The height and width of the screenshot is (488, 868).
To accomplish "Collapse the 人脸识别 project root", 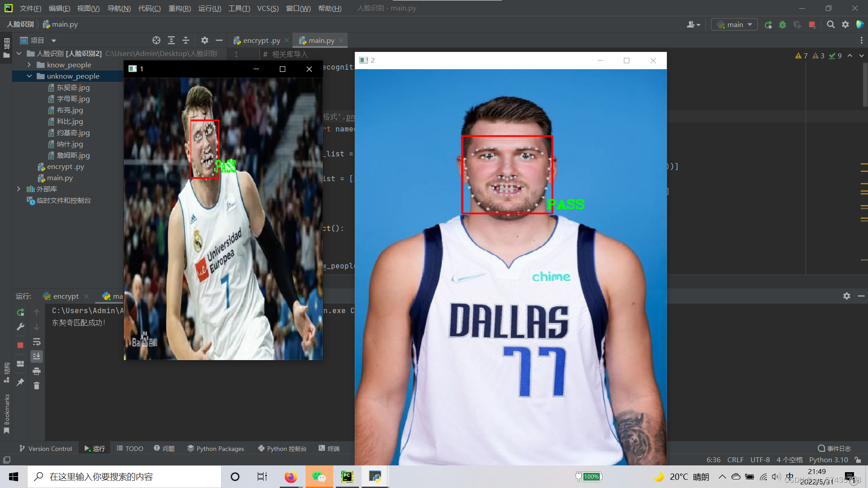I will (19, 54).
